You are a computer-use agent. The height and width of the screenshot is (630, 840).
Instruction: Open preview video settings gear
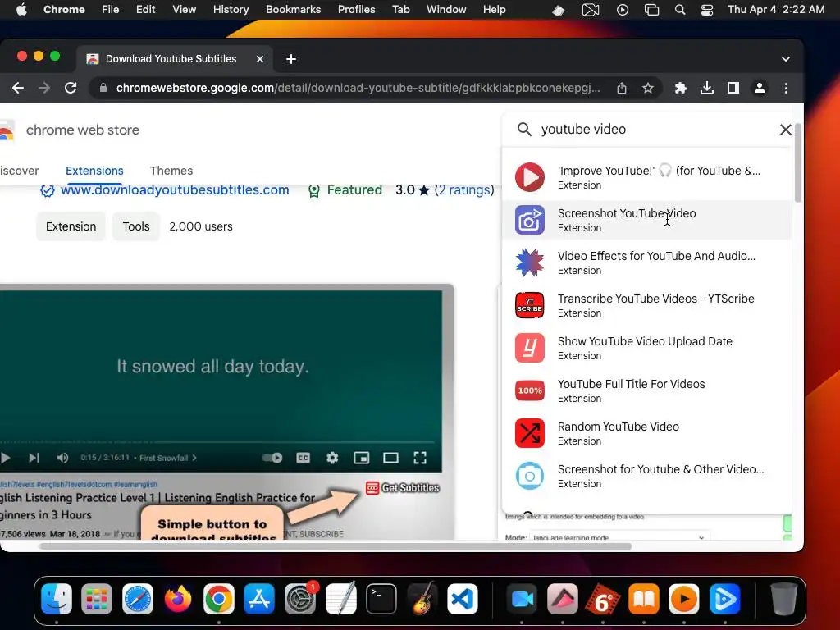point(332,458)
